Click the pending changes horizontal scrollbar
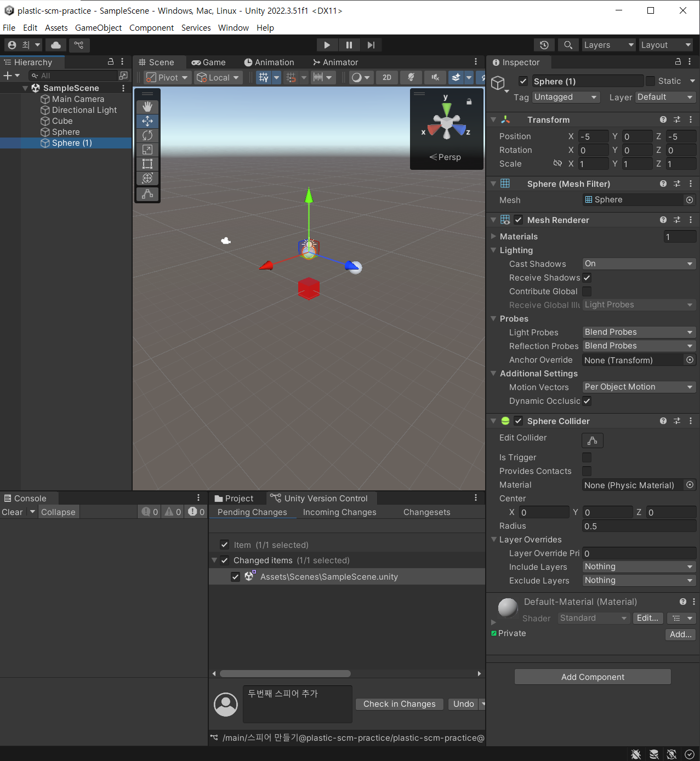 tap(285, 673)
